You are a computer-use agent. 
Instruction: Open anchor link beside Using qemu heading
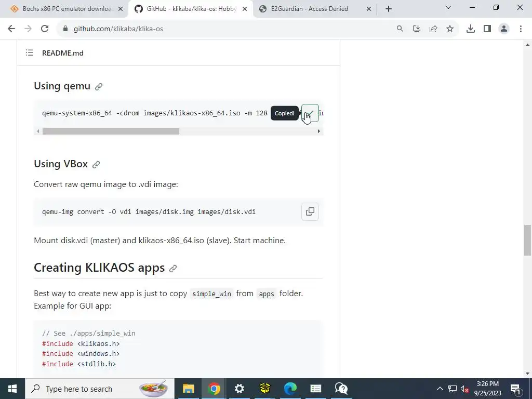99,87
